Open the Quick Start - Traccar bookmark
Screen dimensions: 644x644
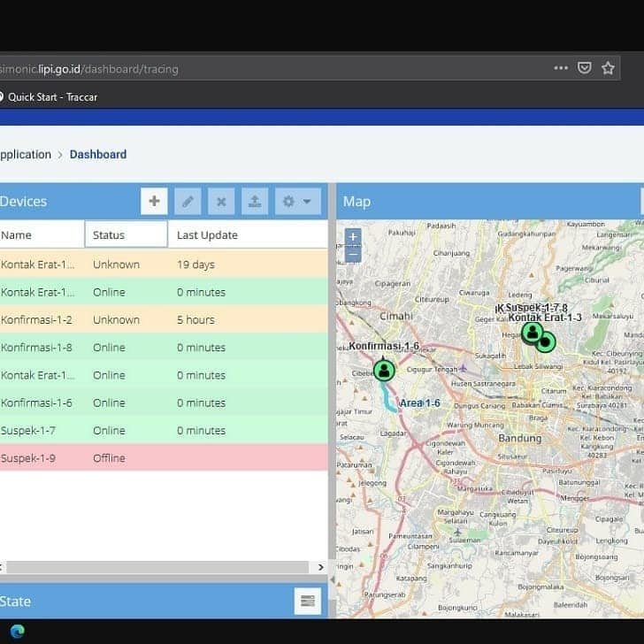coord(52,96)
